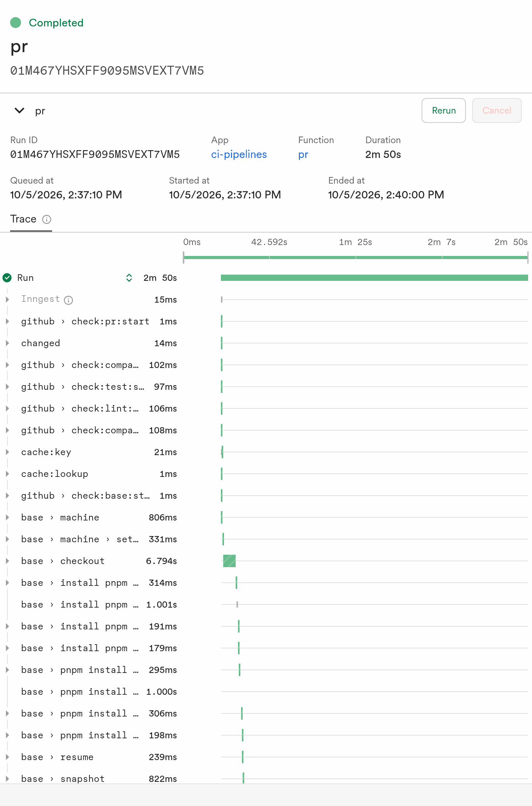Click the Run span bar in timeline

pos(374,278)
